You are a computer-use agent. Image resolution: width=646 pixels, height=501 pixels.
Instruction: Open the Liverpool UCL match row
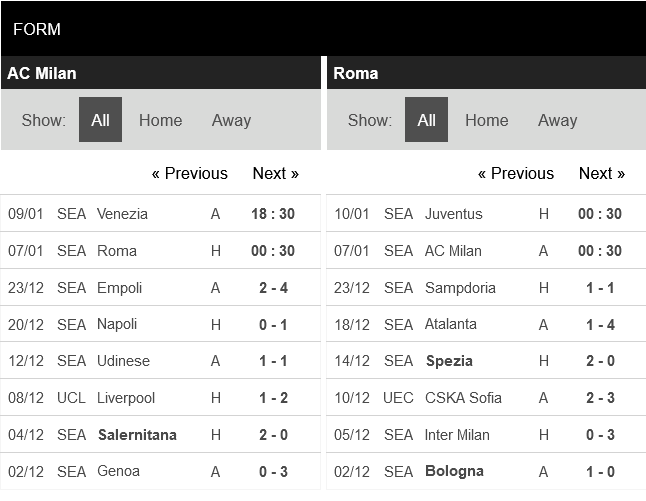tap(126, 398)
